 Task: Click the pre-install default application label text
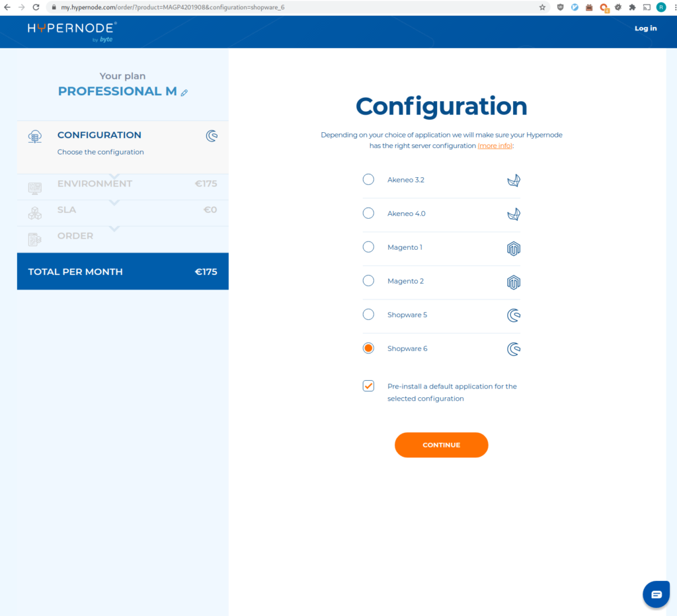[452, 393]
